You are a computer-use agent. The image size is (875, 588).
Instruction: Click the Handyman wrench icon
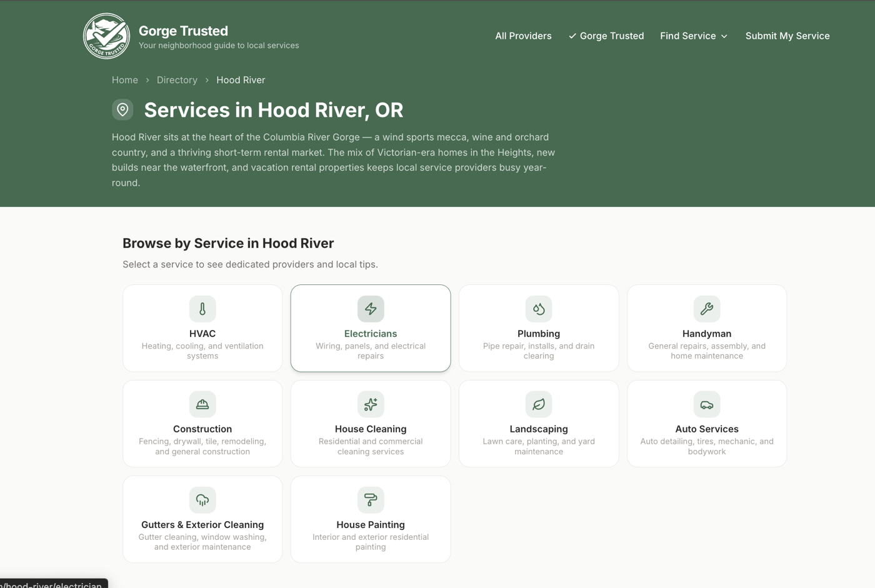pyautogui.click(x=707, y=309)
